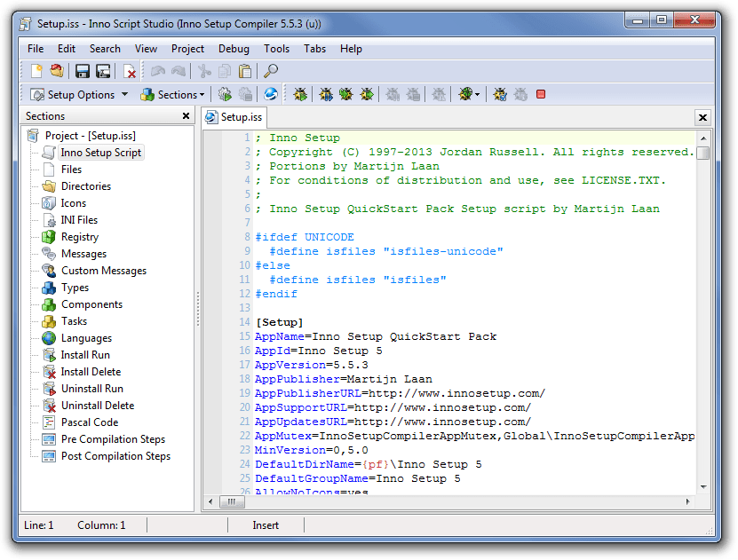
Task: Select Install Delete section
Action: point(91,372)
